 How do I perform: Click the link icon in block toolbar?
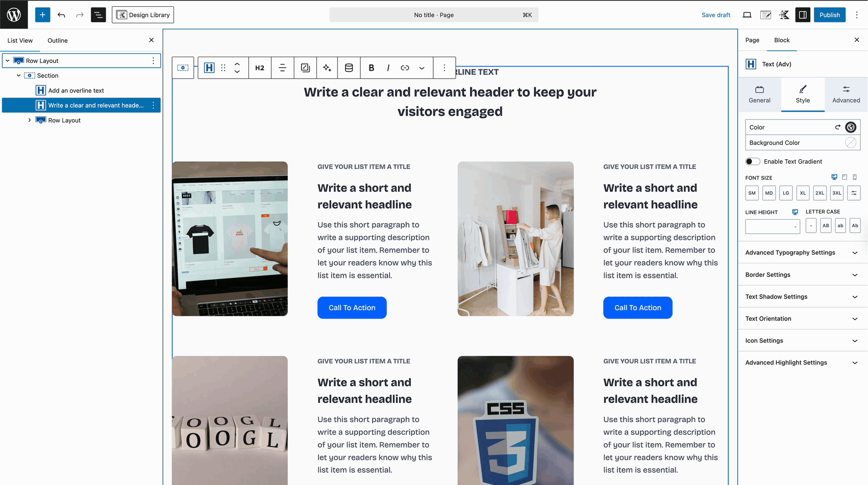[x=405, y=68]
